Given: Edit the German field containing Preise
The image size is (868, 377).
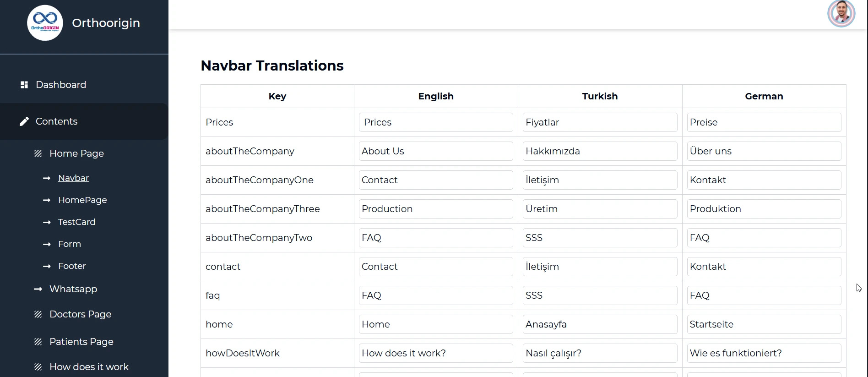Looking at the screenshot, I should coord(764,122).
